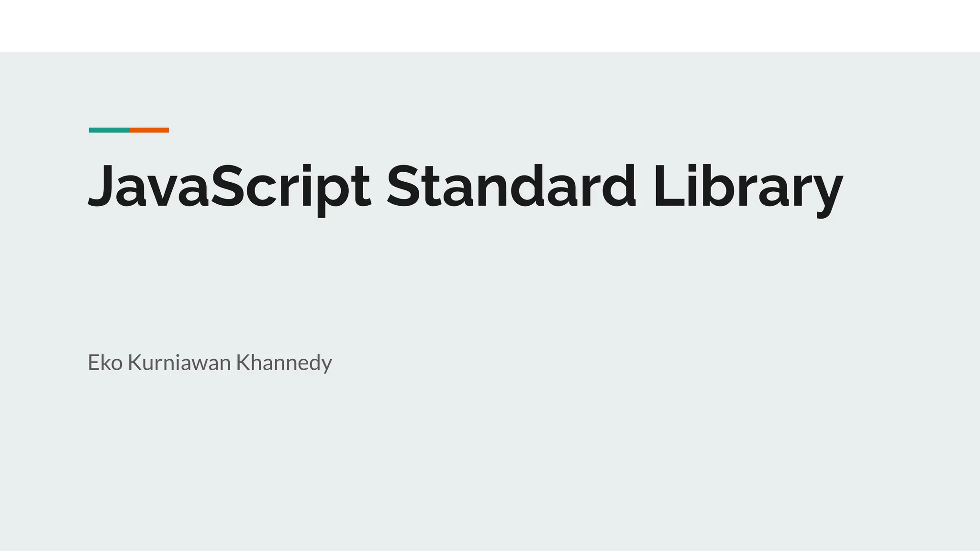Click the capital K in Khannedy
Viewport: 980px width, 551px height.
pos(244,363)
